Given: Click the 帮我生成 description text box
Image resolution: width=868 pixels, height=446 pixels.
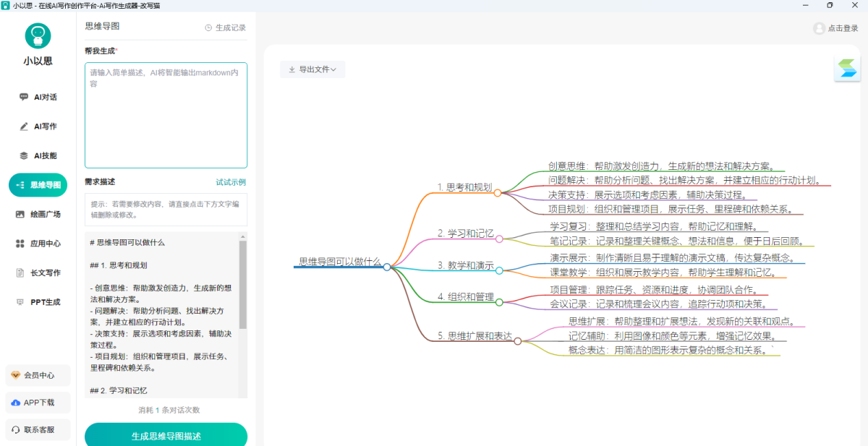Looking at the screenshot, I should click(x=166, y=115).
